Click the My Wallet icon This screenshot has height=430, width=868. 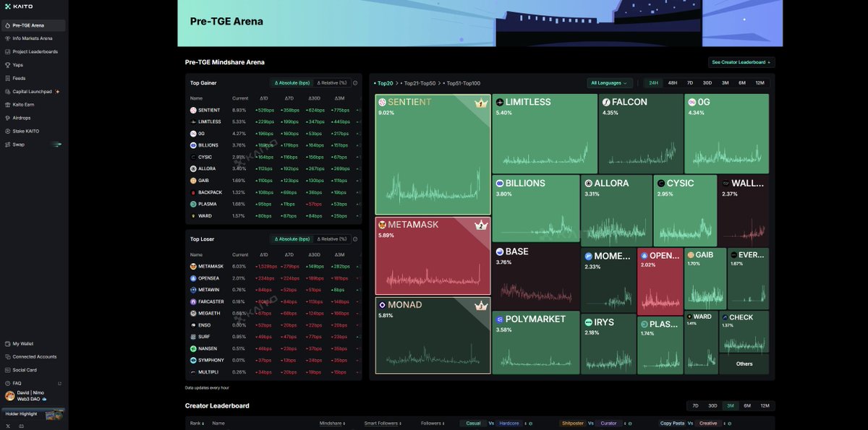coord(7,344)
